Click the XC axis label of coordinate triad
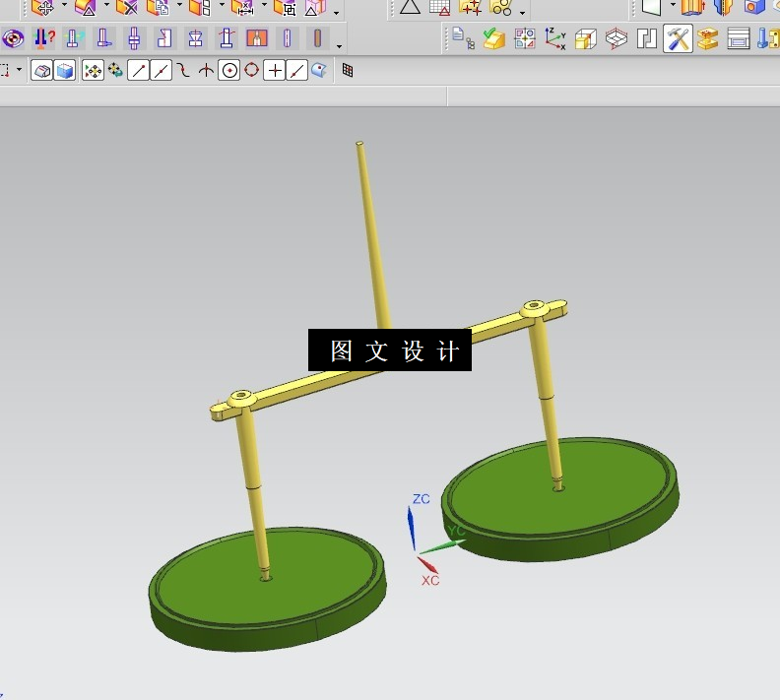 [430, 581]
